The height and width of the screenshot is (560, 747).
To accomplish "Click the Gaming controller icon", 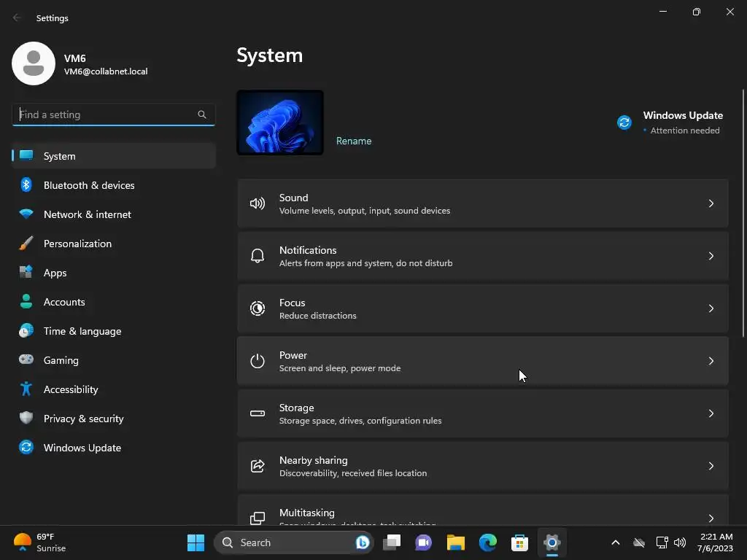I will [26, 359].
